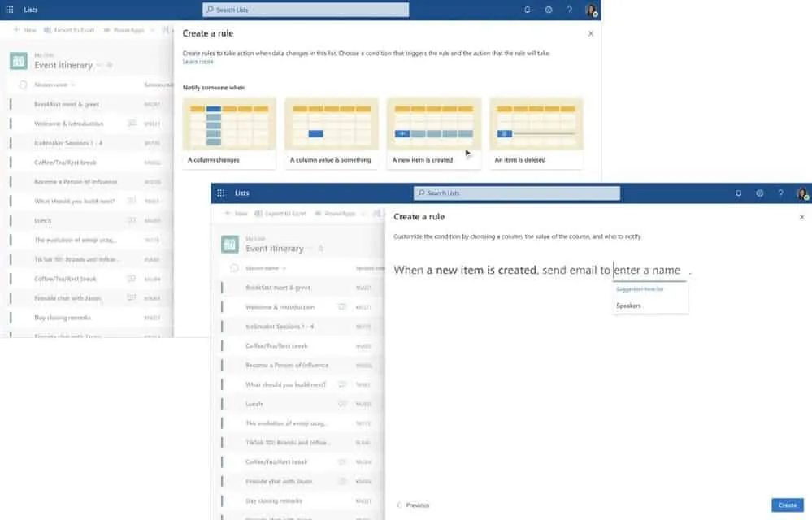The width and height of the screenshot is (812, 520).
Task: Open the profile avatar in the upper window
Action: pos(591,10)
